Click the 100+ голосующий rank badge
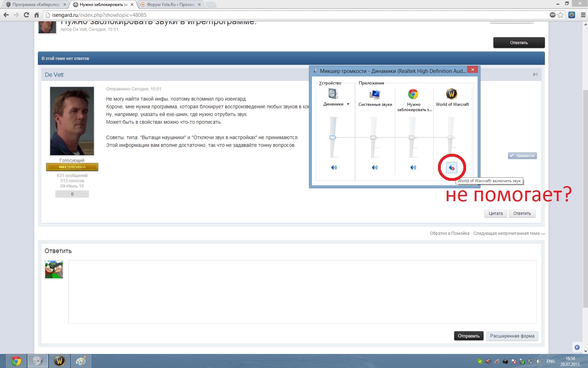Screen dimensions: 588x368 72,167
